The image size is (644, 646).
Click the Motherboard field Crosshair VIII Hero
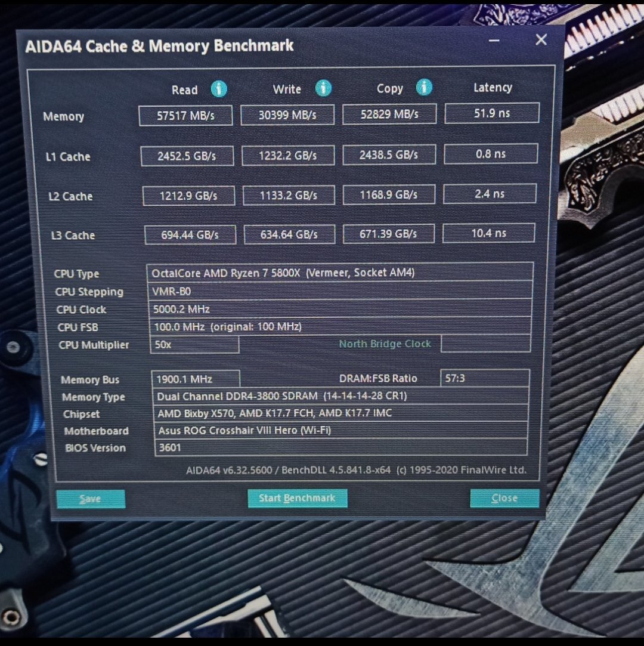341,430
